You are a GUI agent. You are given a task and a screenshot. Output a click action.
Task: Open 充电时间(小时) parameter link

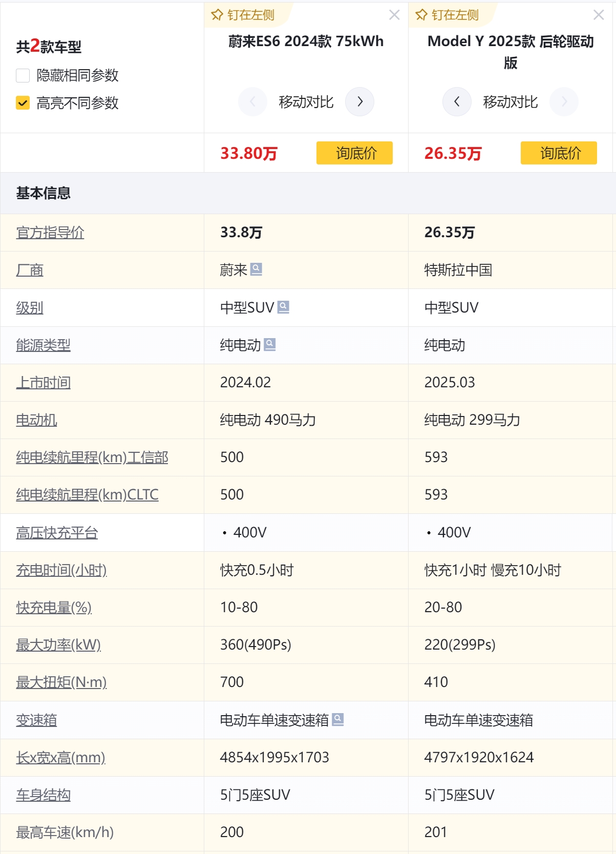click(61, 570)
